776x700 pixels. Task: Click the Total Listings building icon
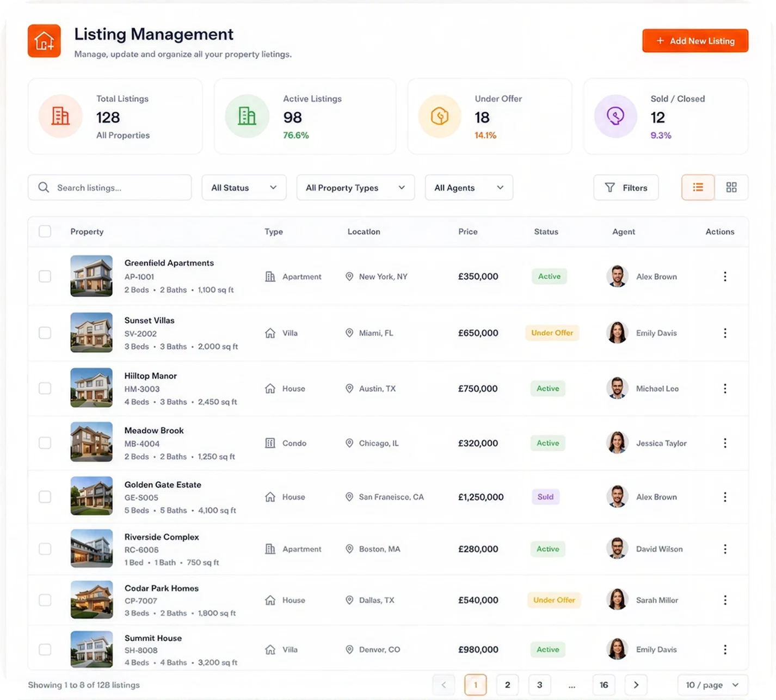pyautogui.click(x=60, y=116)
